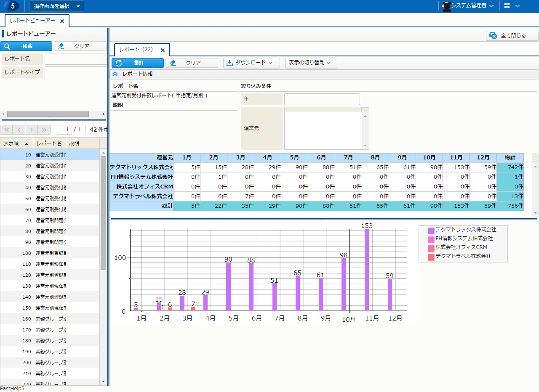Image resolution: width=539 pixels, height=392 pixels.
Task: Close the レポート（22）tab with X icon
Action: (163, 50)
